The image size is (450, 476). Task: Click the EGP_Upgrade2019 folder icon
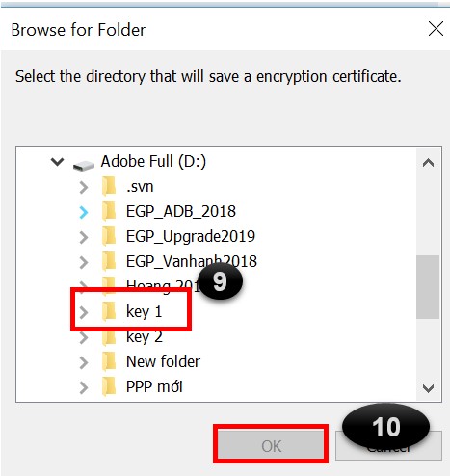point(109,236)
